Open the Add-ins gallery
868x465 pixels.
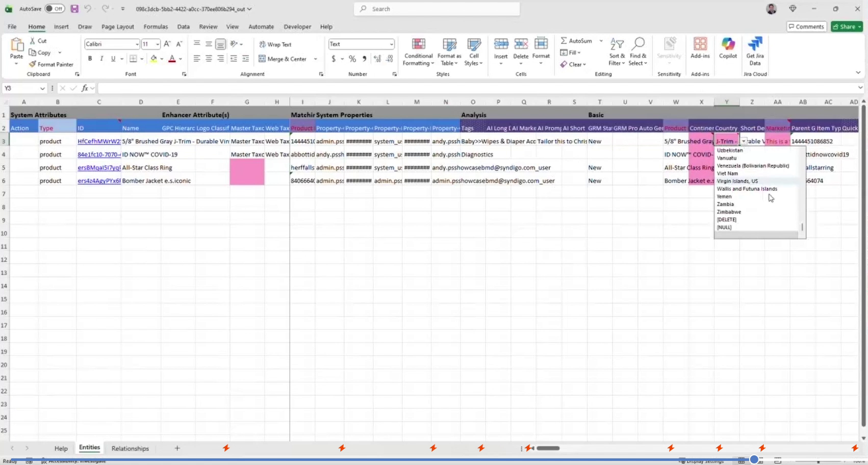tap(700, 48)
